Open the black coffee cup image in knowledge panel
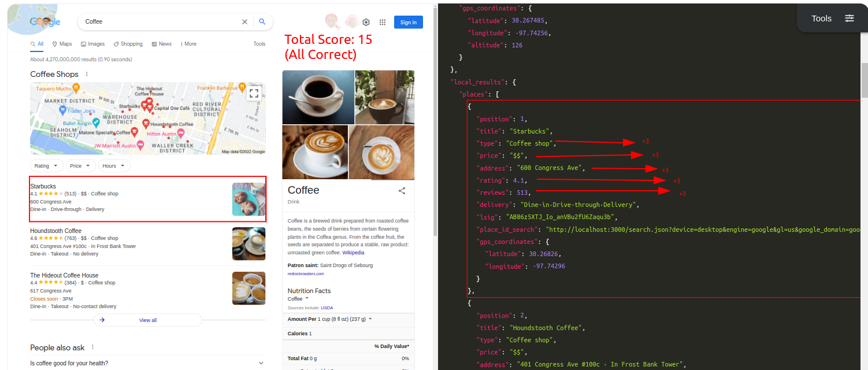The image size is (868, 370). (x=318, y=97)
